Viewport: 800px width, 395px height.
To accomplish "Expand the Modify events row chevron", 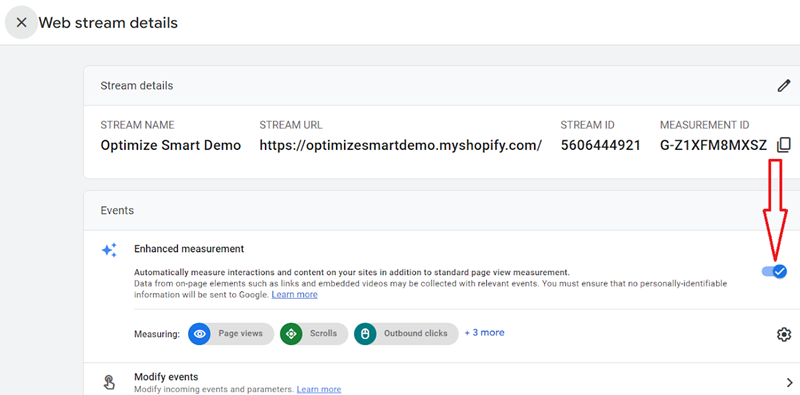I will click(x=790, y=382).
